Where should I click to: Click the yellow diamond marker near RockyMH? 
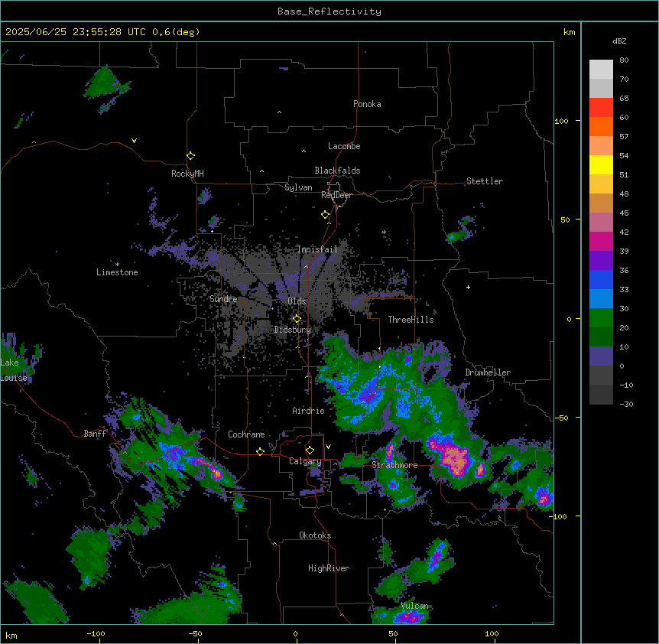click(191, 156)
